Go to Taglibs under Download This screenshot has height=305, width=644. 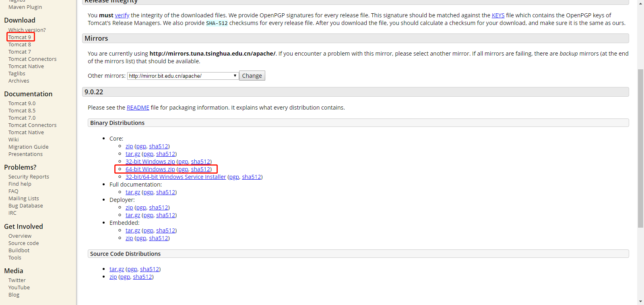17,73
